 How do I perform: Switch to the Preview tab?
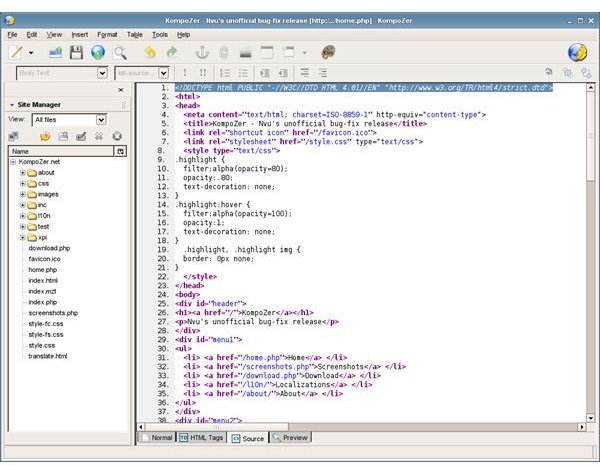coord(290,437)
